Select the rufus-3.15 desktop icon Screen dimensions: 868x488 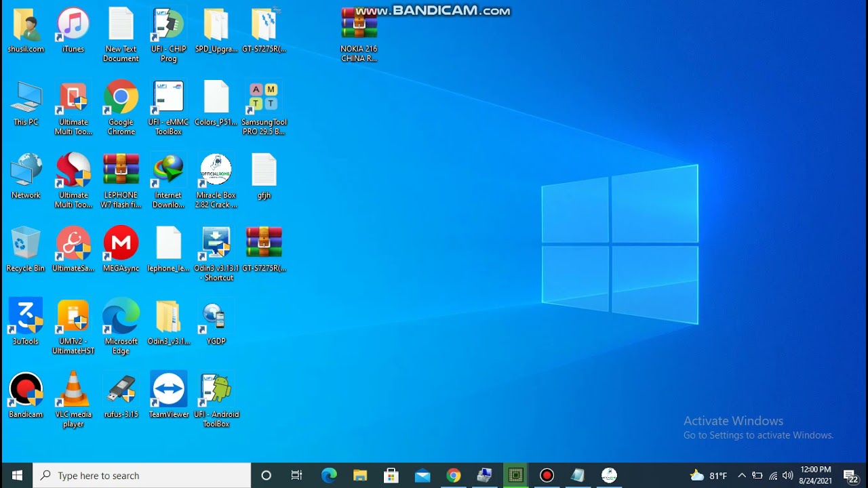tap(121, 396)
